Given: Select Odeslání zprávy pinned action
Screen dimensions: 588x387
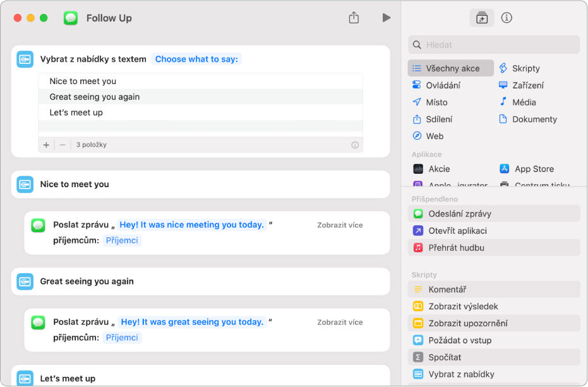Looking at the screenshot, I should pos(459,214).
